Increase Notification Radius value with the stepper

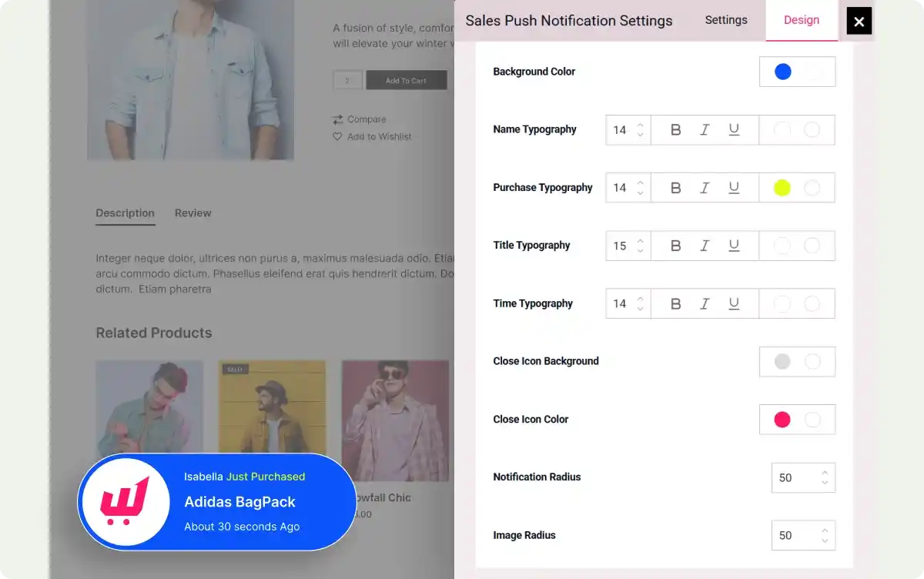pyautogui.click(x=825, y=473)
